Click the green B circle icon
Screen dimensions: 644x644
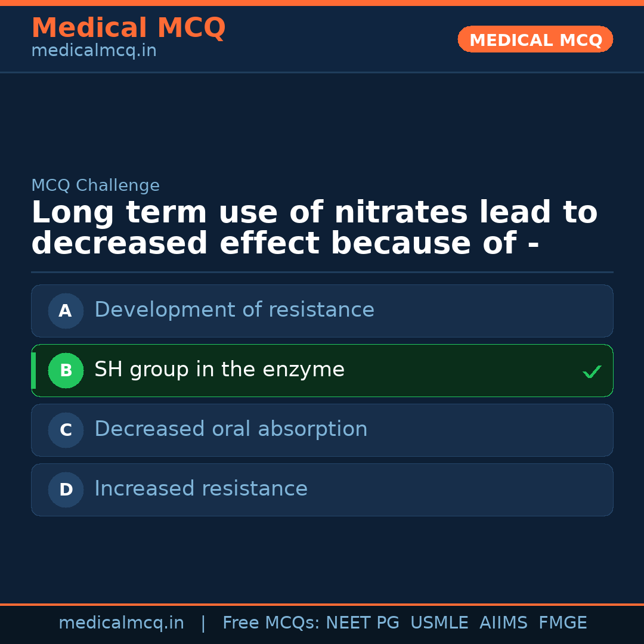pyautogui.click(x=66, y=370)
